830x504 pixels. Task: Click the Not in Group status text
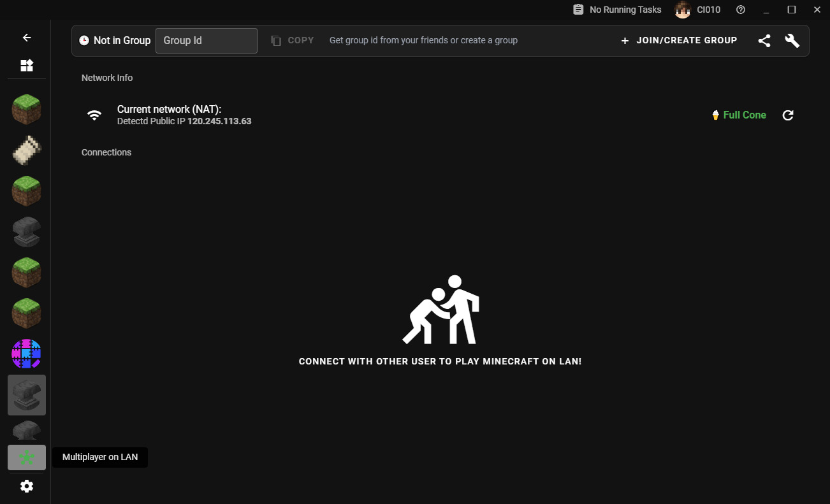(122, 40)
